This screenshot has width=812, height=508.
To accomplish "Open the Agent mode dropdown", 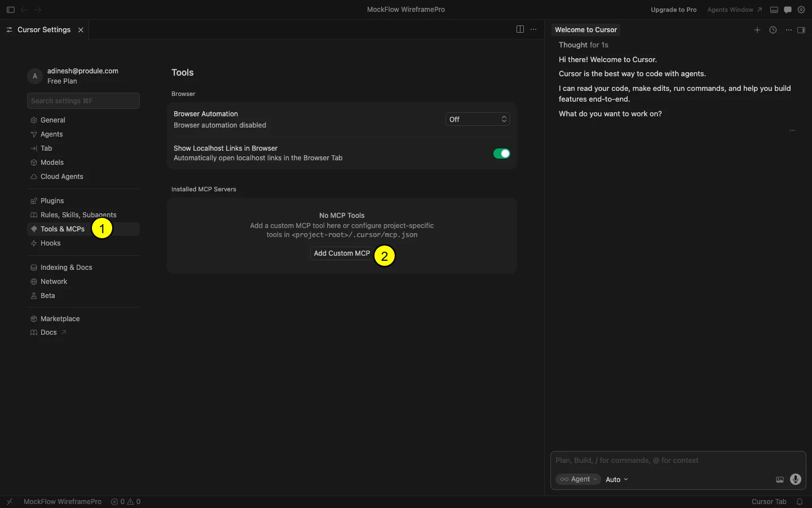I will (578, 479).
